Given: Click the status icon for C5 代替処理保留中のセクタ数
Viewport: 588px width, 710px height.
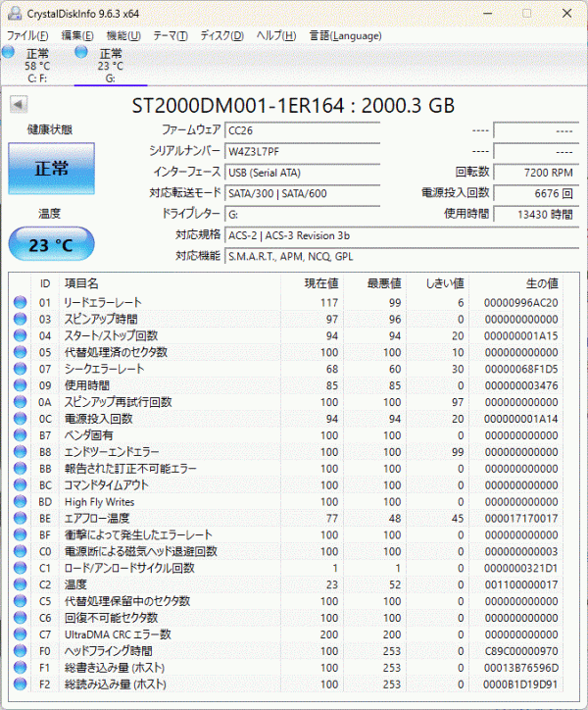Looking at the screenshot, I should [20, 601].
